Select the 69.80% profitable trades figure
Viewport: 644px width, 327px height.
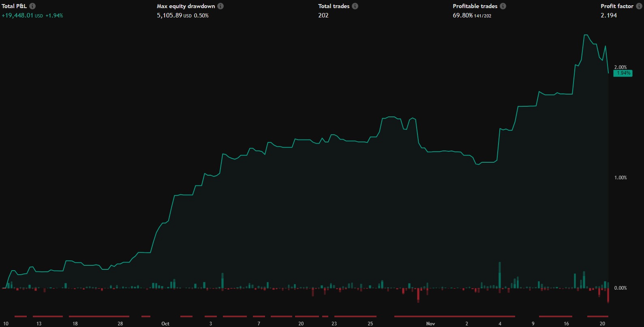pos(462,15)
